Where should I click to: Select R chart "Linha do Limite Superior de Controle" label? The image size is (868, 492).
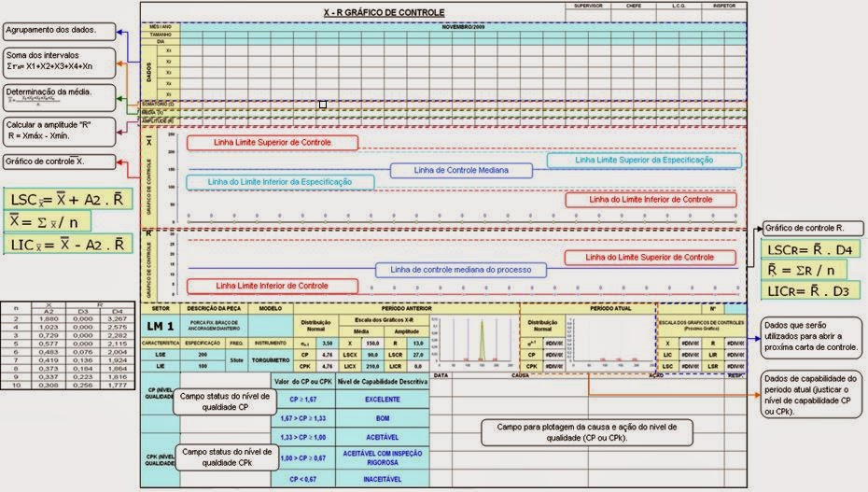pos(650,258)
